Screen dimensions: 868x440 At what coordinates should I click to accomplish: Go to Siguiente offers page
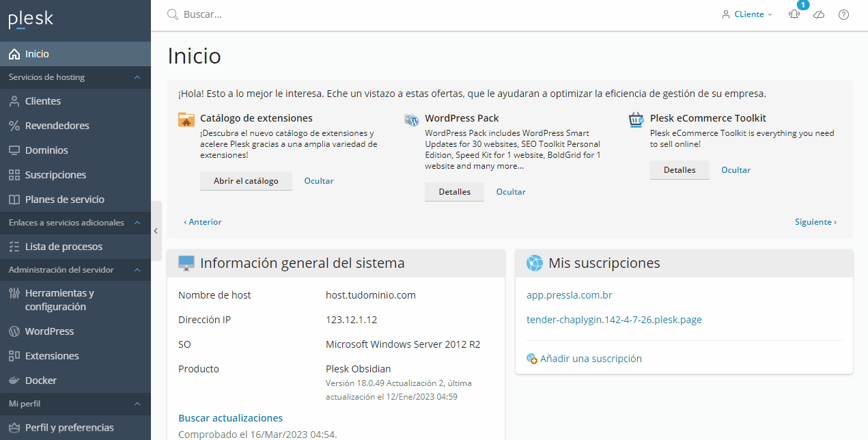[x=815, y=222]
